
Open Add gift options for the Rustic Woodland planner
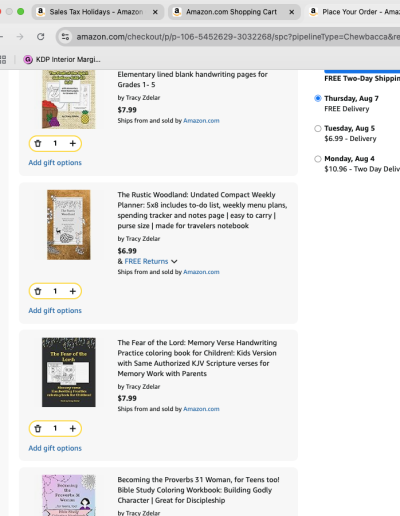[x=55, y=311]
